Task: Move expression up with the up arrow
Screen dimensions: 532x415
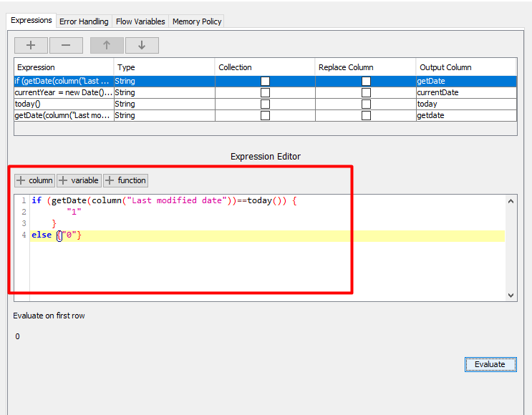Action: tap(107, 45)
